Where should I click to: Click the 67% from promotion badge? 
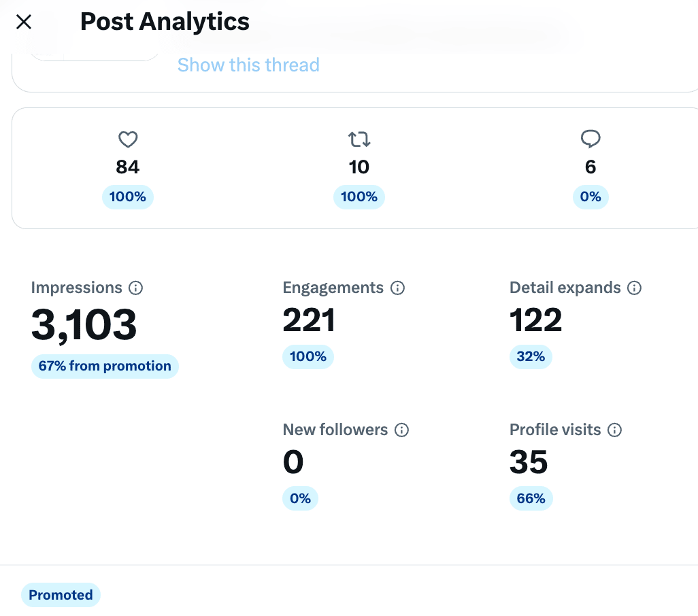pyautogui.click(x=105, y=366)
